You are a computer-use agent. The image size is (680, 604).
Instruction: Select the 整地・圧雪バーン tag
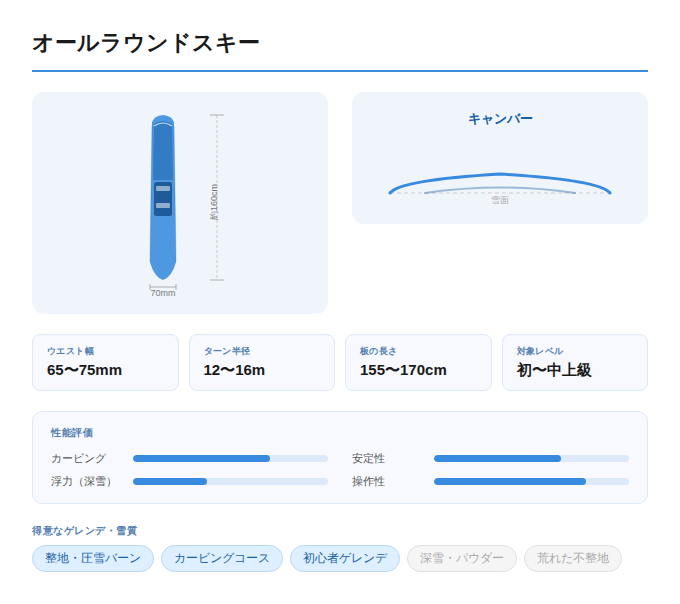(x=93, y=558)
